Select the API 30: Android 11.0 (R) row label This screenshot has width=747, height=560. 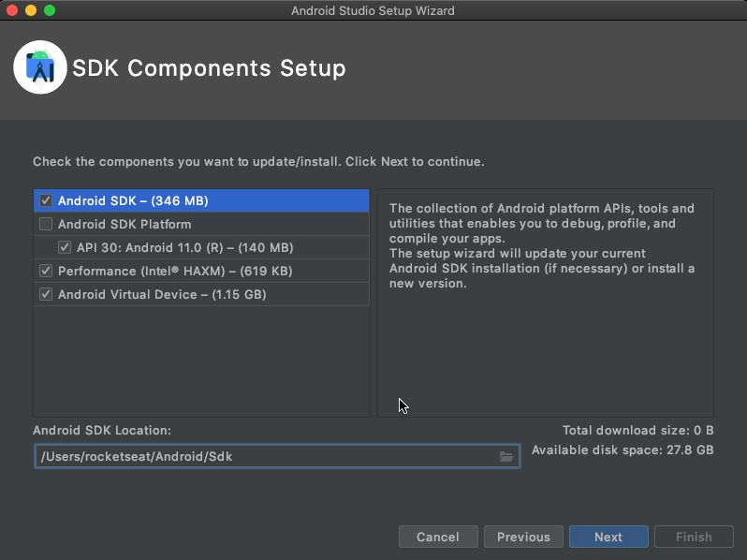coord(184,247)
